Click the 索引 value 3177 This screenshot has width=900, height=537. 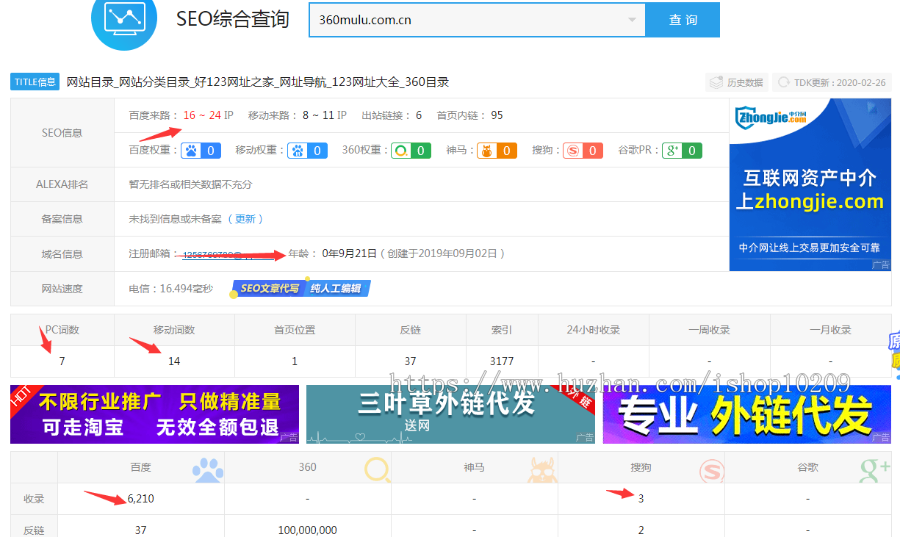[501, 361]
